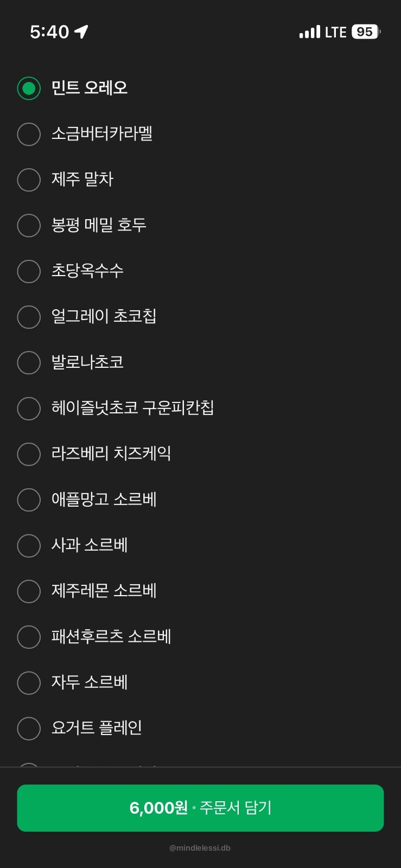401x868 pixels.
Task: Choose 라즈베리 치즈케익 flavor
Action: pyautogui.click(x=29, y=454)
